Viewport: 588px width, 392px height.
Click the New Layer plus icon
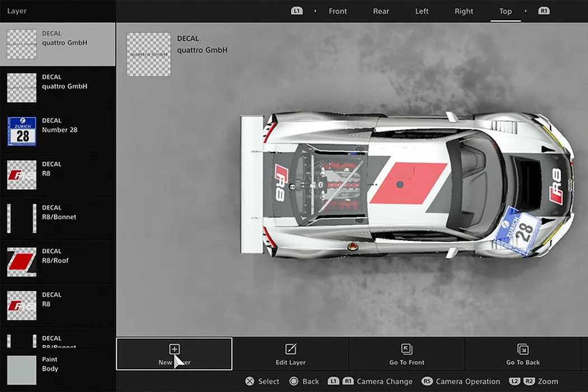tap(174, 349)
